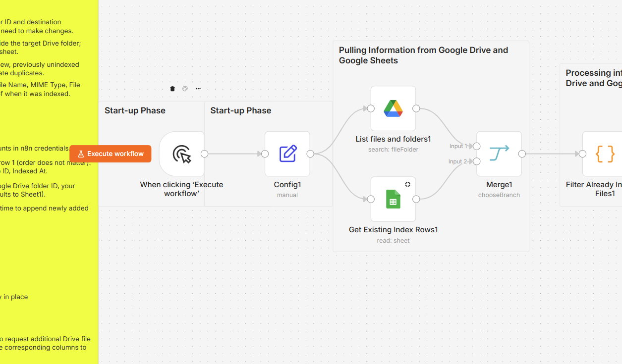Open the sticky note ellipsis options
Screen dimensions: 622x364
198,89
